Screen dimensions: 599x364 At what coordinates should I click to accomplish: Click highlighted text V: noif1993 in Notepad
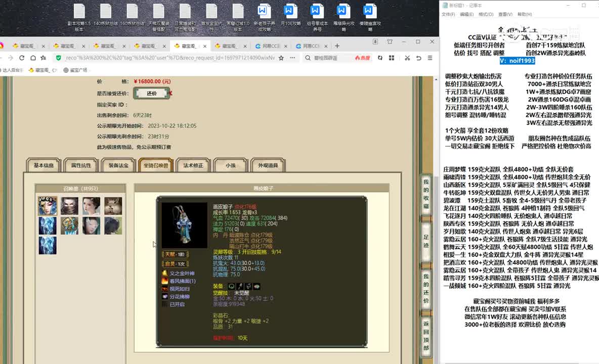(517, 61)
